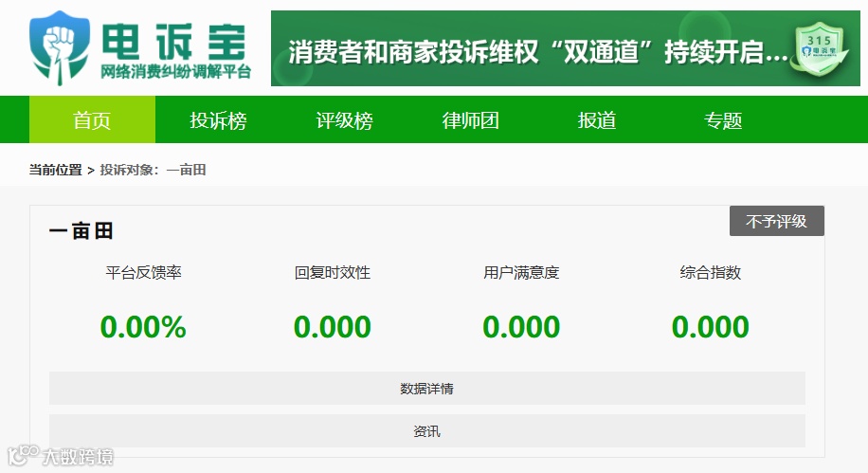Click the 投诉对象：一亩田 breadcrumb
Viewport: 868px width, 473px height.
coord(153,170)
